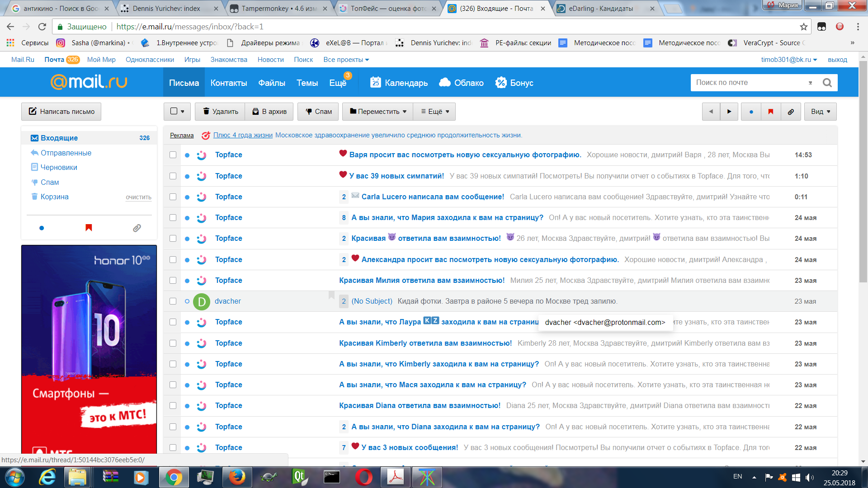
Task: Open the Облако cloud icon
Action: [x=445, y=83]
